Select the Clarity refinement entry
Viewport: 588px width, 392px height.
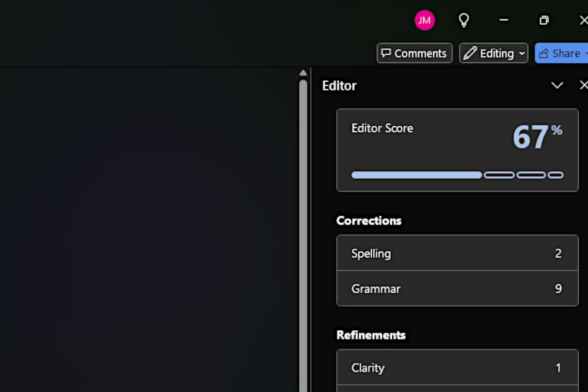pyautogui.click(x=457, y=368)
